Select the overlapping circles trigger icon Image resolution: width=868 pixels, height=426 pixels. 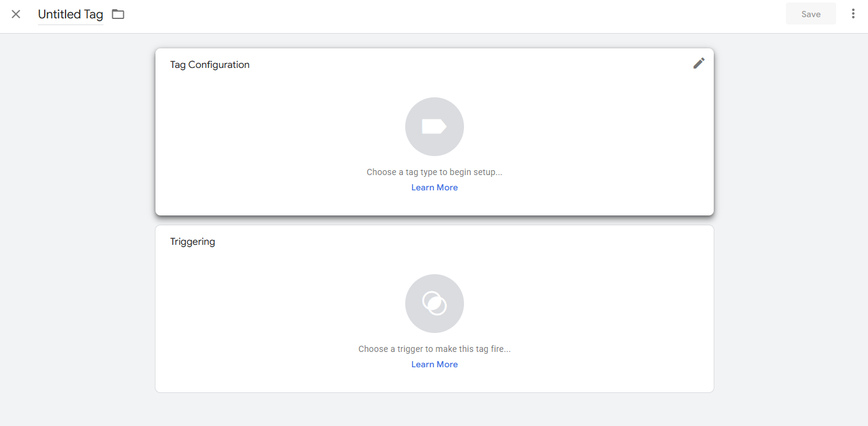point(435,304)
